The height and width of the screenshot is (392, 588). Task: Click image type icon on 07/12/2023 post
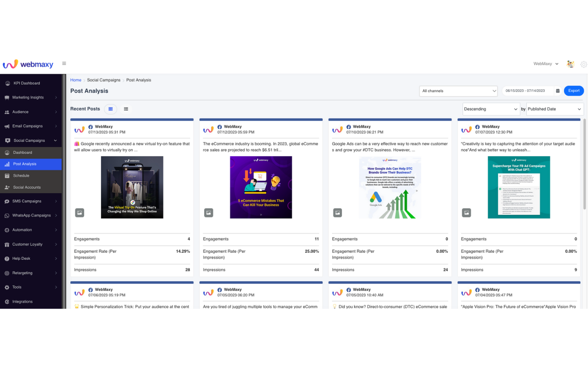pos(209,213)
